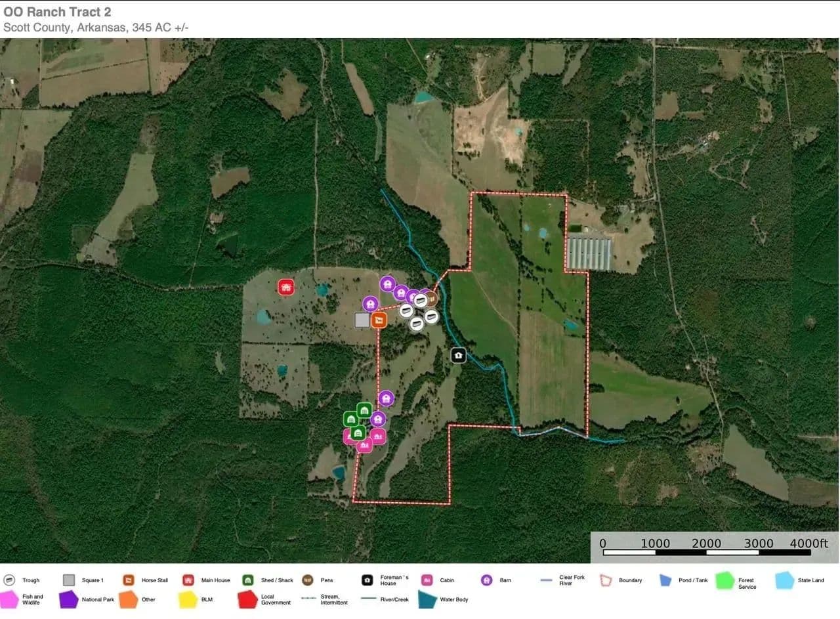Click the light blue State Land swatch
The width and height of the screenshot is (840, 619).
(x=785, y=580)
